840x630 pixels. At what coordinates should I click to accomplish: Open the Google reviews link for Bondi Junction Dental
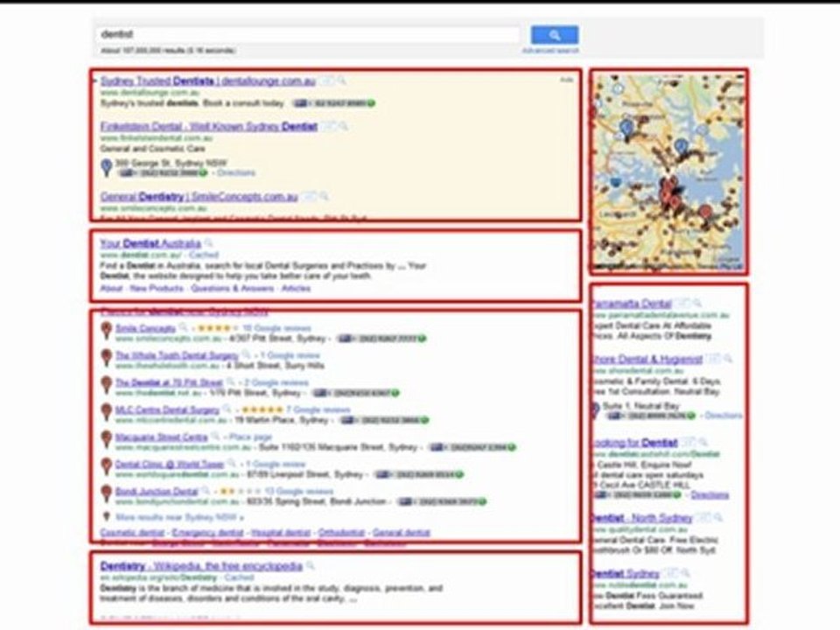298,492
